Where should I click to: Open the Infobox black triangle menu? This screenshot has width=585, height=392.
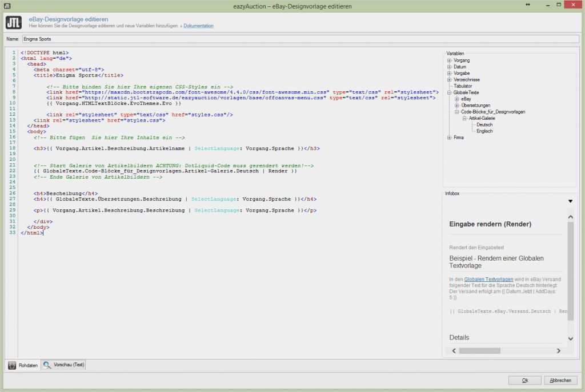point(570,201)
